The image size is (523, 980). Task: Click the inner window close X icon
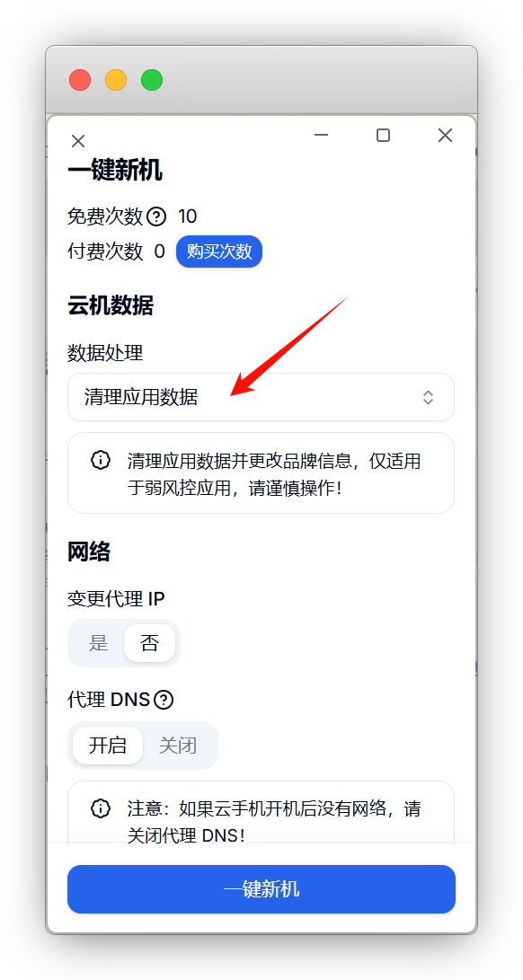tap(445, 135)
